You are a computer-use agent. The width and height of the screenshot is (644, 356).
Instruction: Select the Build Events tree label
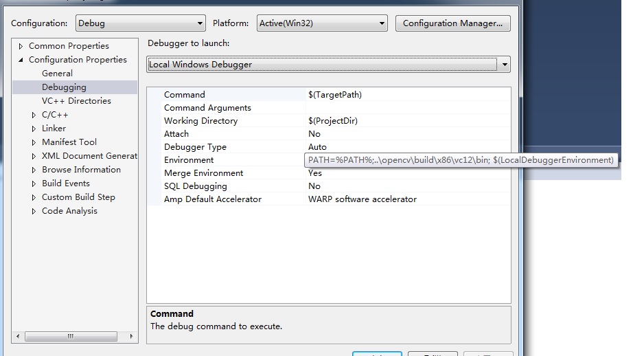(x=66, y=183)
